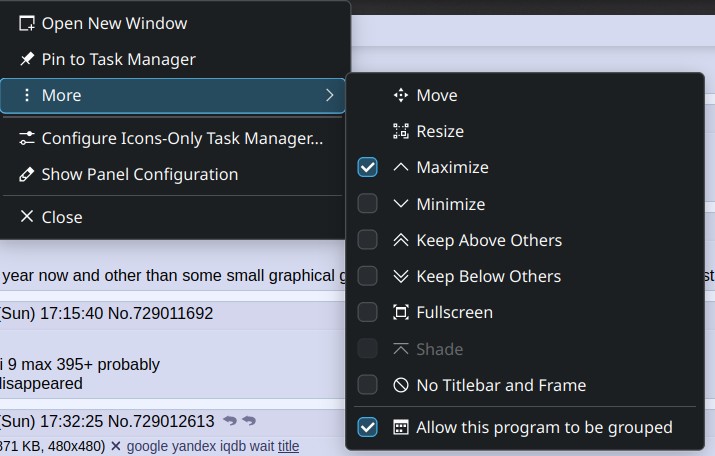This screenshot has width=715, height=456.
Task: Click the pin icon beside Pin to Task Manager
Action: tap(27, 59)
